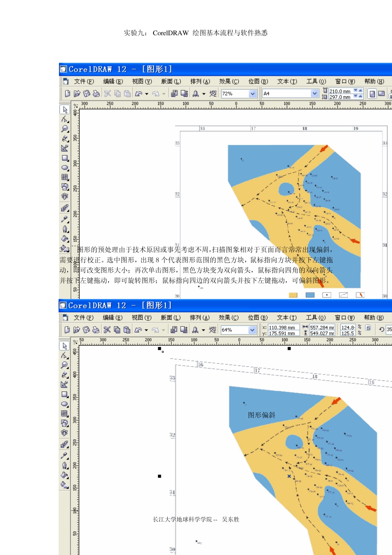The width and height of the screenshot is (392, 555).
Task: Click the y position field showing 175.591 mm
Action: tap(284, 333)
